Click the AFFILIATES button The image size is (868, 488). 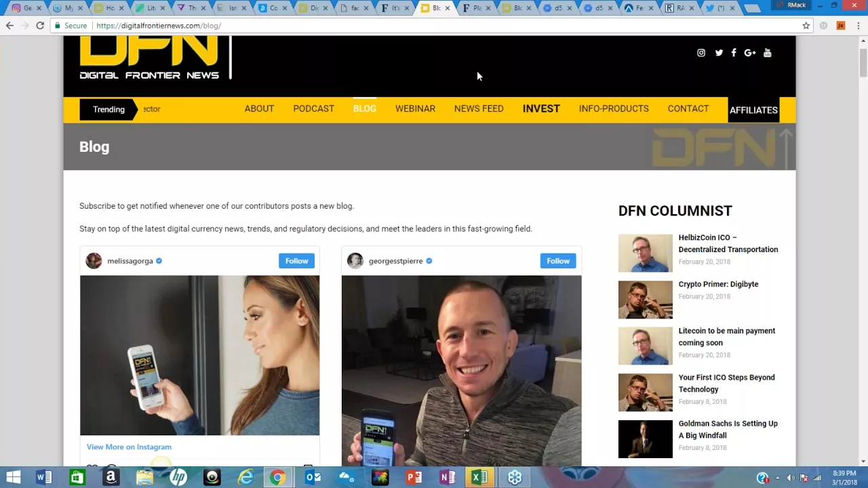click(x=753, y=110)
